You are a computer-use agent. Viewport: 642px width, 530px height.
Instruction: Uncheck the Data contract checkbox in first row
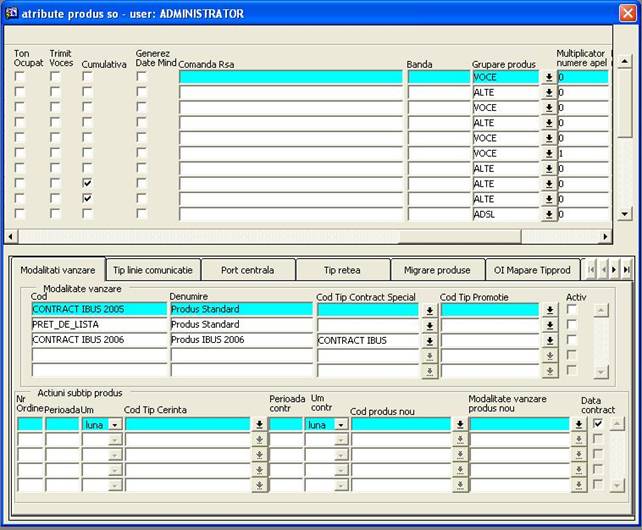(x=598, y=424)
